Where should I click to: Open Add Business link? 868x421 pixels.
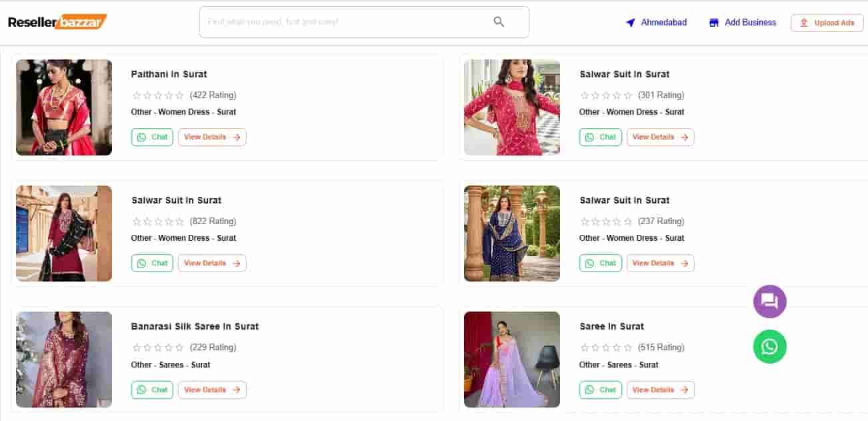(x=750, y=23)
